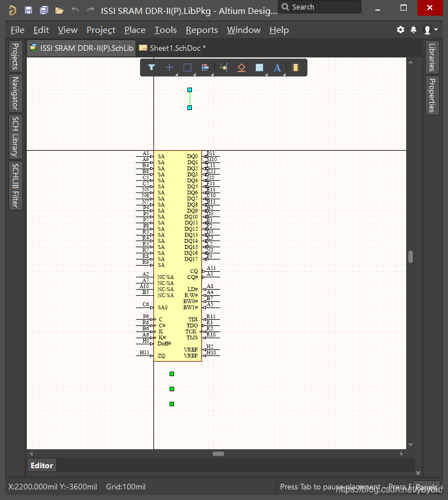Screen dimensions: 448x500
Task: Open the Reports menu
Action: click(x=202, y=30)
